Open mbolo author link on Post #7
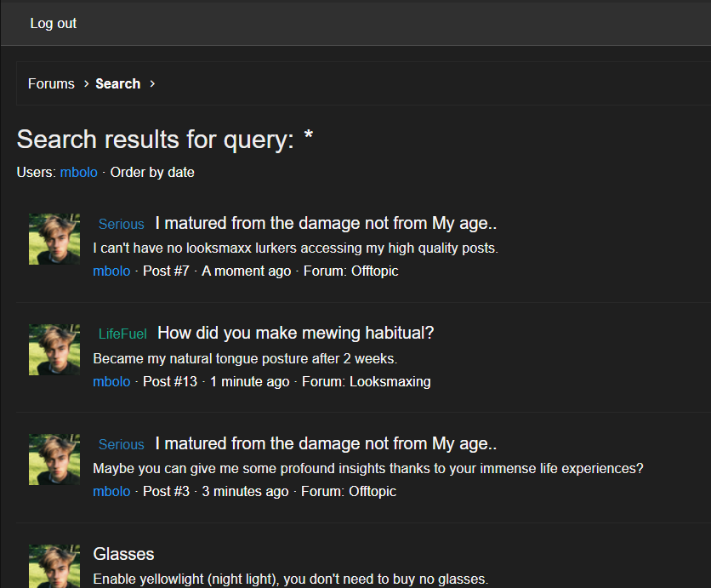This screenshot has height=588, width=711. (x=111, y=271)
